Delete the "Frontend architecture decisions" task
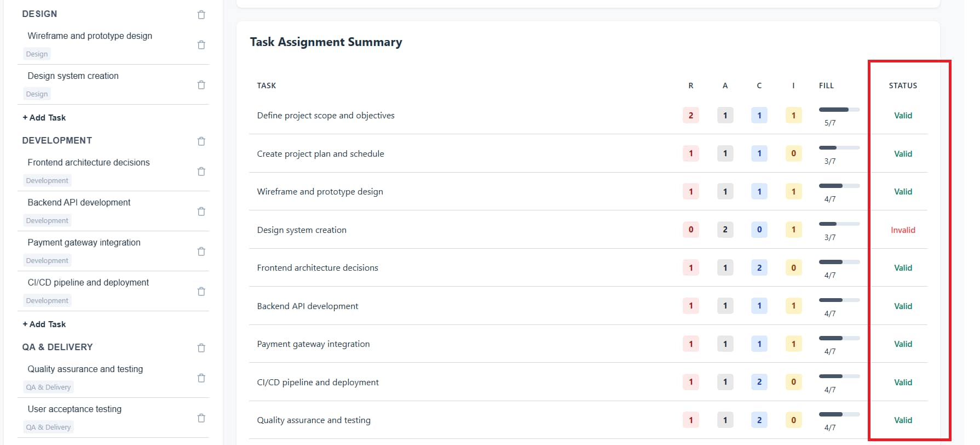 [x=201, y=171]
